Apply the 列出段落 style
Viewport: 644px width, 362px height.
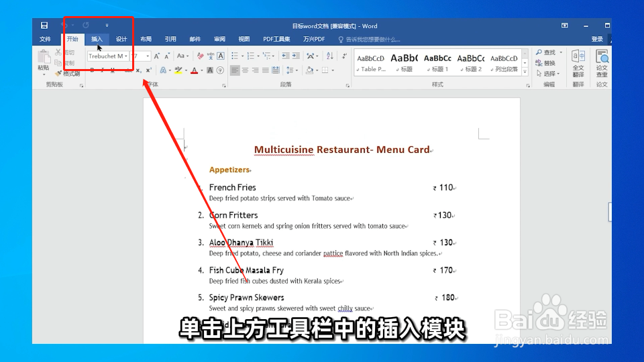pos(504,63)
